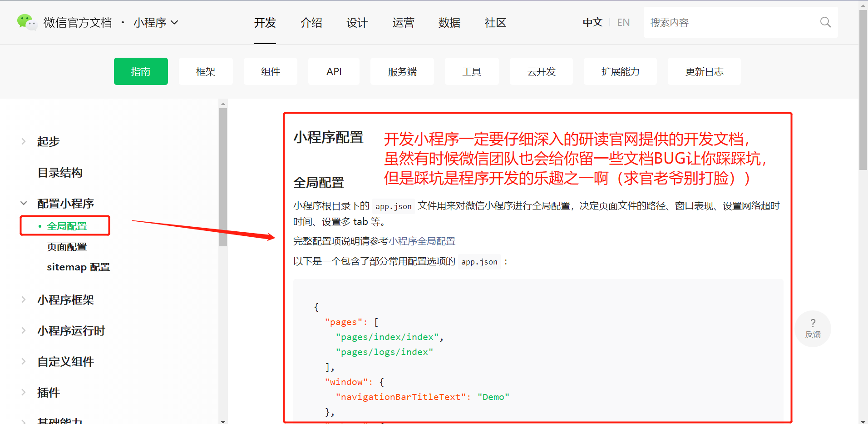
Task: Open the 运营 top navigation tab
Action: (404, 23)
